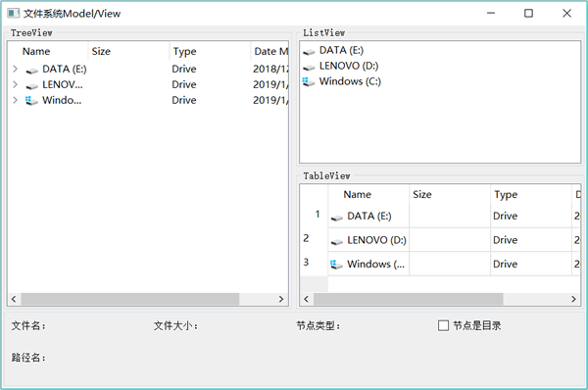Click the application icon in the title bar
588x390 pixels.
(13, 14)
